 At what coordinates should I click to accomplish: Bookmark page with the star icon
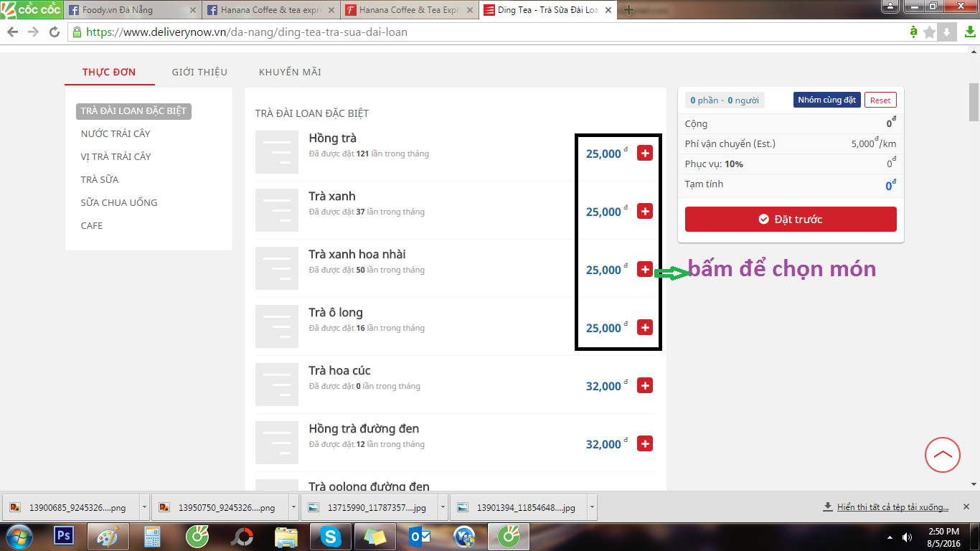click(x=929, y=32)
